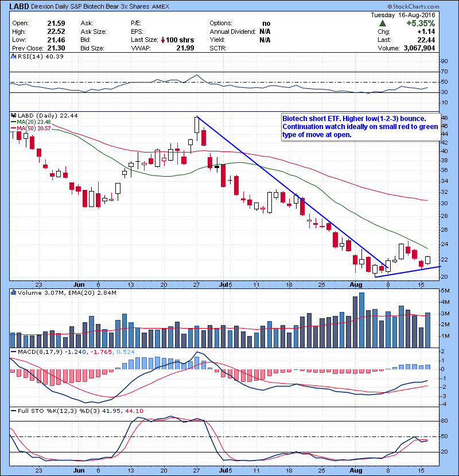Click the VWAP value 21.99
Image resolution: width=459 pixels, height=476 pixels.
click(185, 48)
